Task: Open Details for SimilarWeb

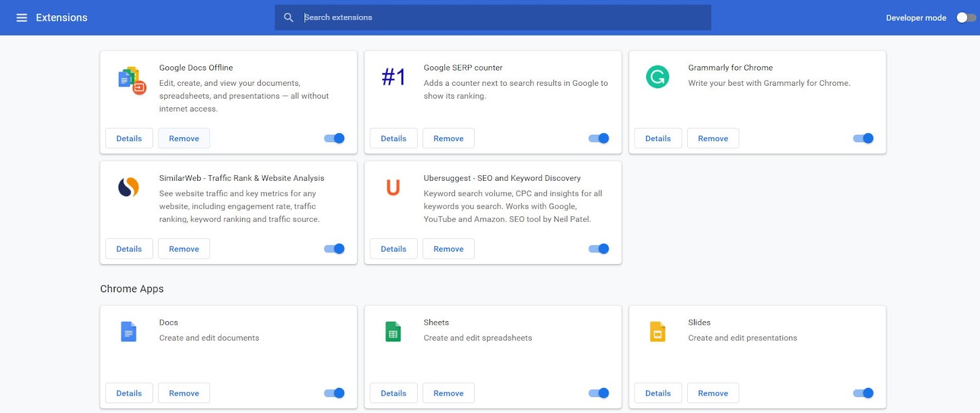Action: 129,249
